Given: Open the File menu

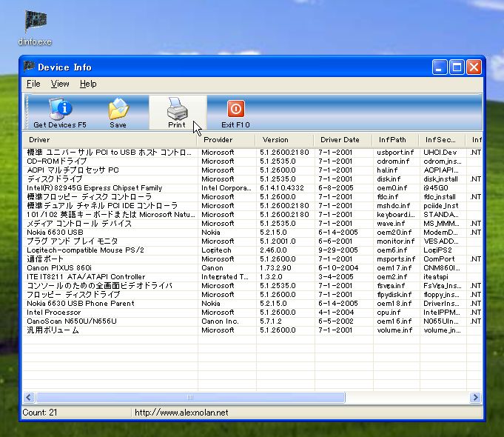Looking at the screenshot, I should click(33, 84).
